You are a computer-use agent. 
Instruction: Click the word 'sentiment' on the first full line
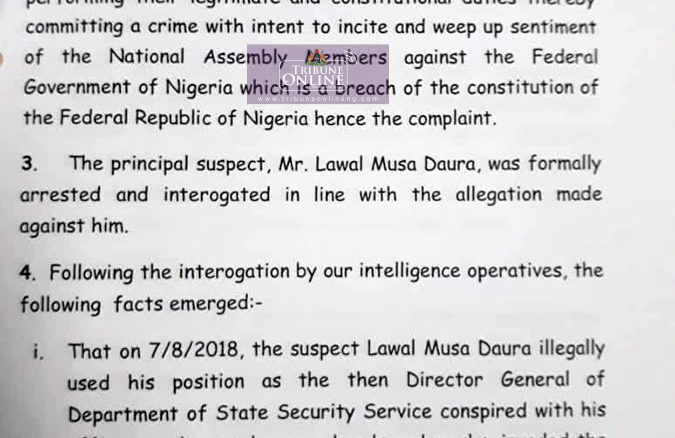[553, 27]
